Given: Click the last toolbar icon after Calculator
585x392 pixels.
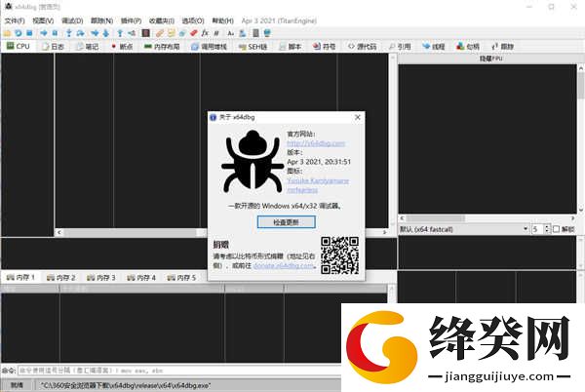Looking at the screenshot, I should (x=267, y=33).
